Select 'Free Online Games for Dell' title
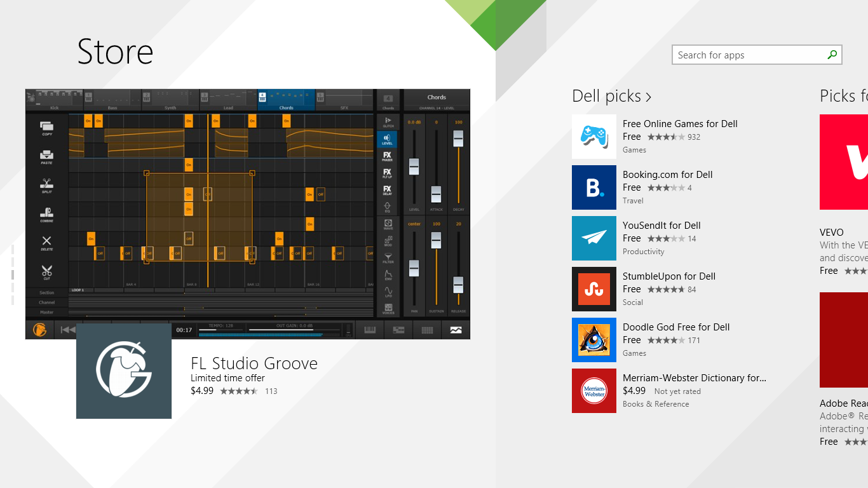 680,124
